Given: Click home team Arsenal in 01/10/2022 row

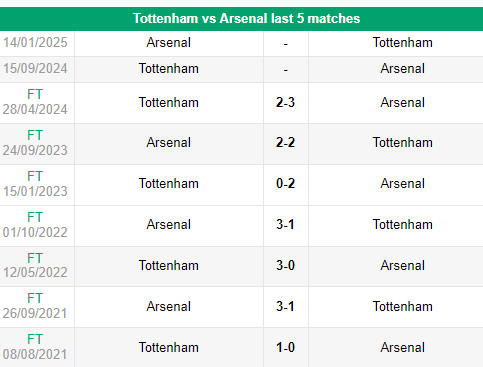Looking at the screenshot, I should tap(169, 225).
